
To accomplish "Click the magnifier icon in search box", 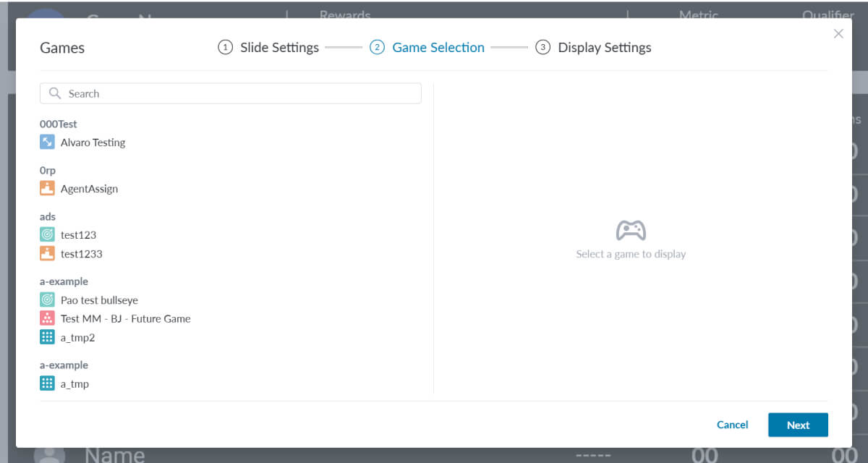I will click(x=55, y=93).
